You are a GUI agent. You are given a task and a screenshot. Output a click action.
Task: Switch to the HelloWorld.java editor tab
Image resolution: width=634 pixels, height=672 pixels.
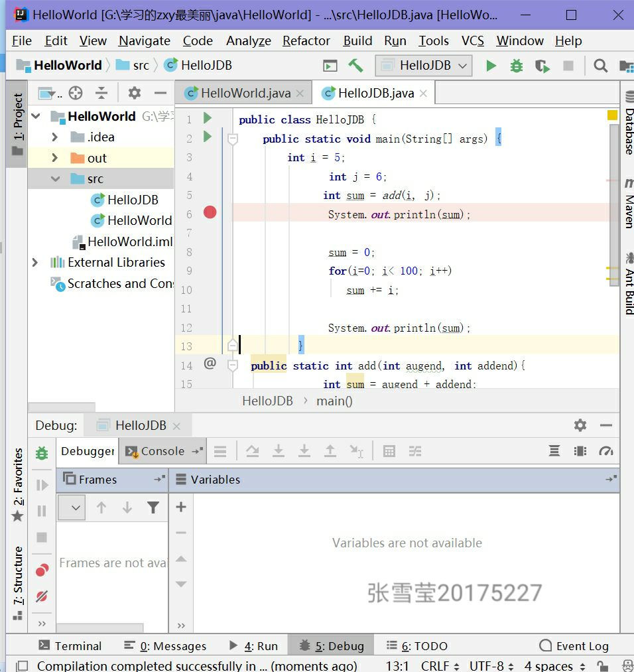tap(245, 94)
